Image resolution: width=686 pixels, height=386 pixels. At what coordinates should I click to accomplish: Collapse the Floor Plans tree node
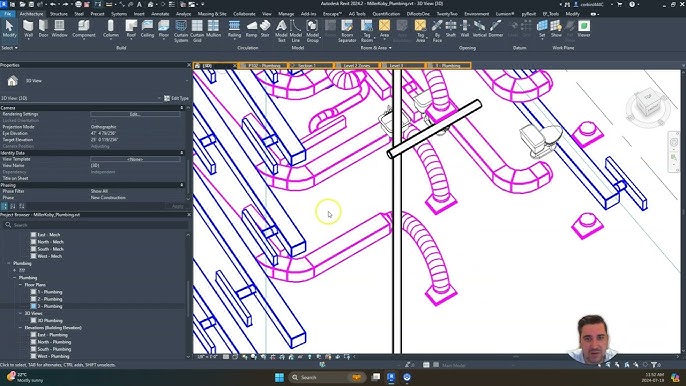(x=20, y=285)
